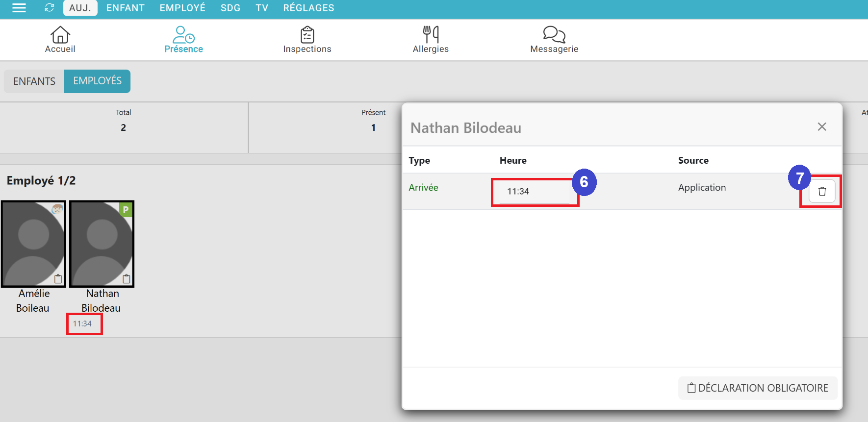Viewport: 868px width, 422px height.
Task: Open the Allergies section
Action: (430, 35)
